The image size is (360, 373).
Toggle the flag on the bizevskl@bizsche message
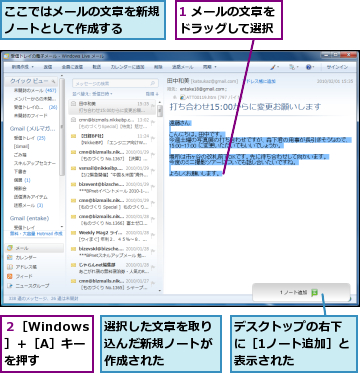(x=153, y=251)
